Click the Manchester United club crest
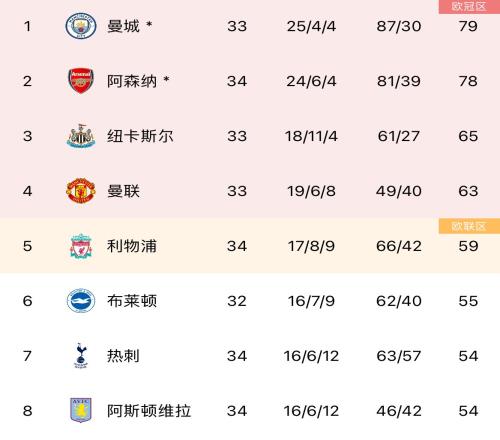 (x=81, y=191)
